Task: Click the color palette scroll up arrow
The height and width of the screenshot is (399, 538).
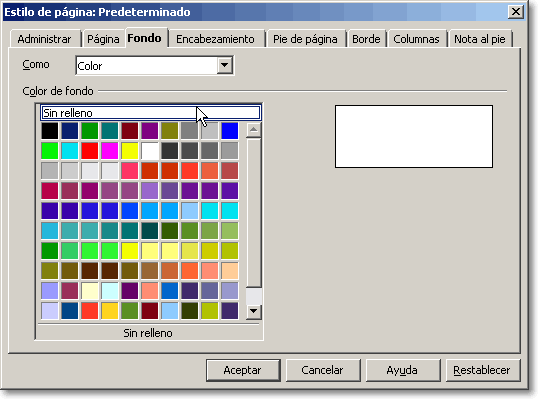Action: click(254, 130)
